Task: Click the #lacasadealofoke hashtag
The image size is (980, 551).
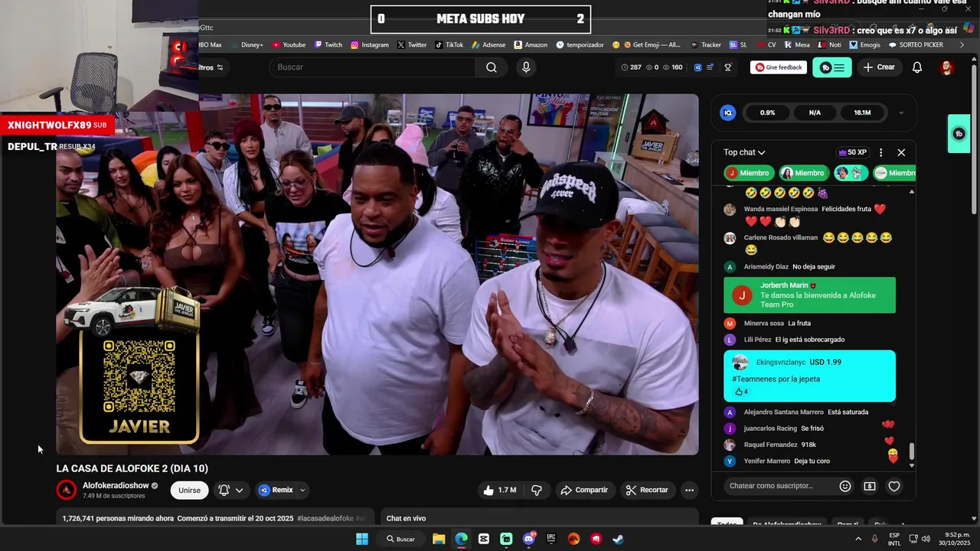Action: [x=325, y=518]
